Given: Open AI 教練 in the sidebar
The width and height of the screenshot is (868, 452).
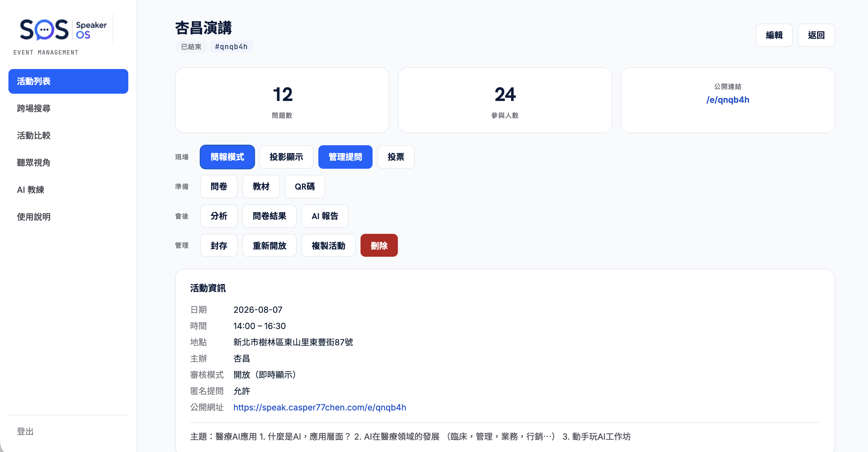Looking at the screenshot, I should pos(68,190).
